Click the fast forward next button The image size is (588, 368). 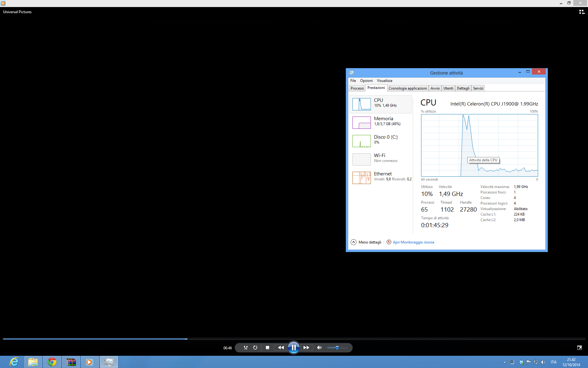(306, 347)
